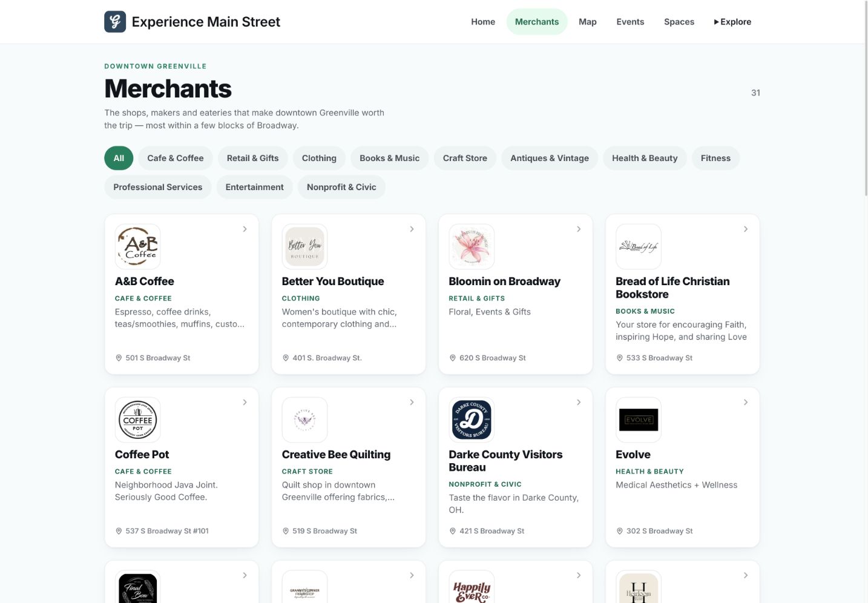Click the chevron on Evolve card
Screen dimensions: 868x603
tap(746, 402)
